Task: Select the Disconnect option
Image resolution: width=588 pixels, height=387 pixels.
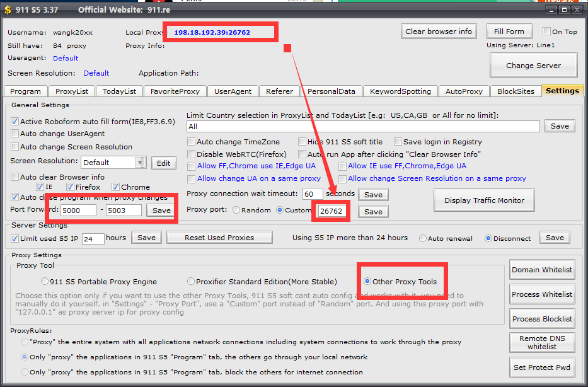Action: [488, 238]
